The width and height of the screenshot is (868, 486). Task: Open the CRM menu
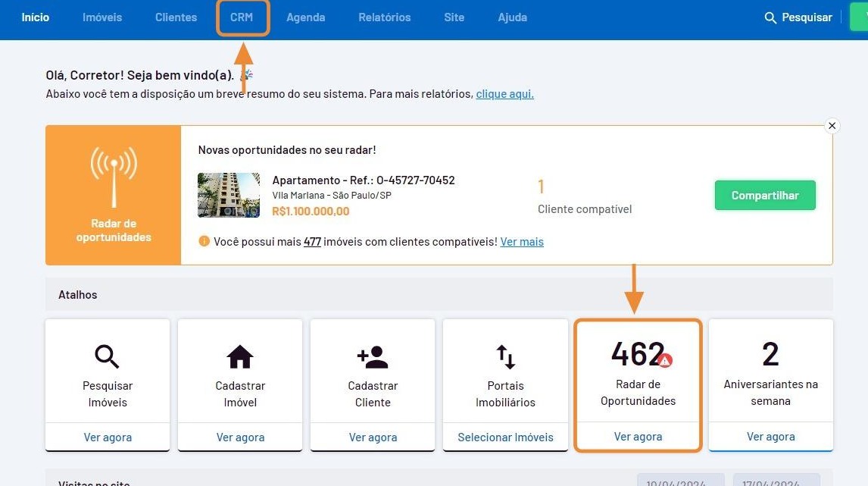pyautogui.click(x=242, y=17)
